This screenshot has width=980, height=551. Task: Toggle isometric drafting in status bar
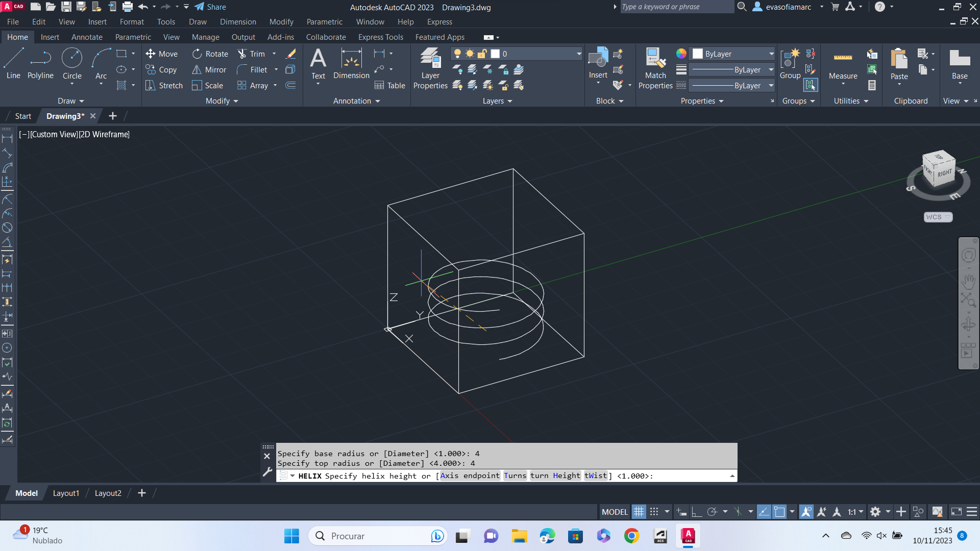pyautogui.click(x=738, y=512)
